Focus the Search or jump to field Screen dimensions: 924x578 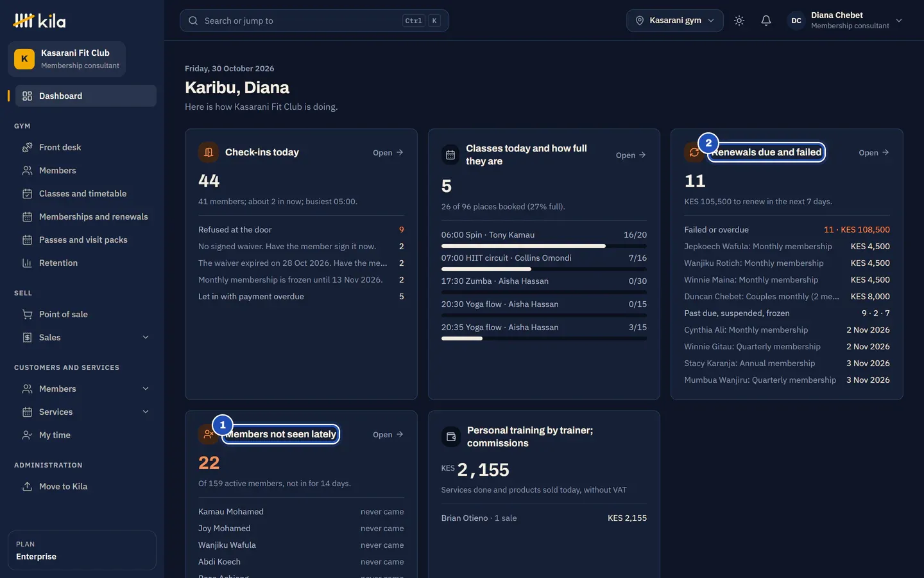coord(314,21)
